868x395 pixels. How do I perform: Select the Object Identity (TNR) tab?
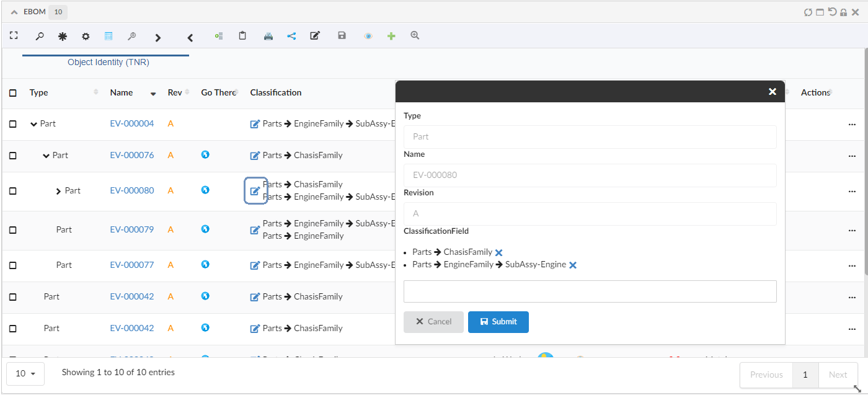point(108,62)
